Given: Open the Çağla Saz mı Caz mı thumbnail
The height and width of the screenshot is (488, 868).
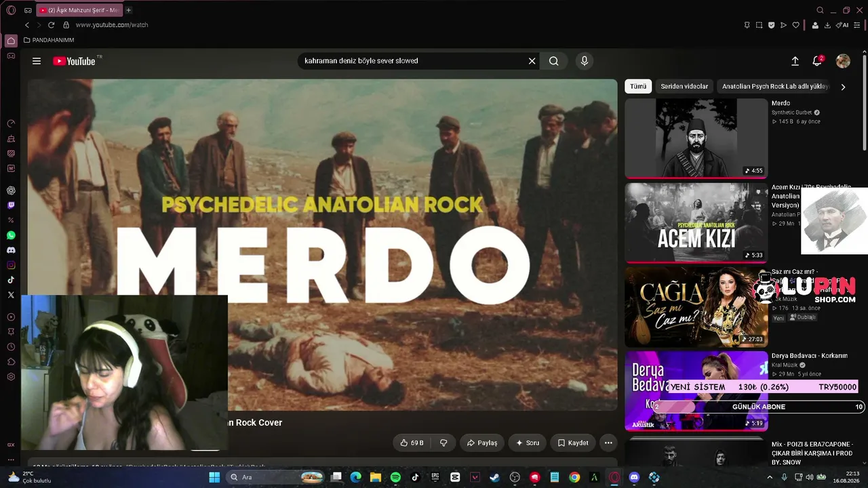Looking at the screenshot, I should (x=696, y=306).
